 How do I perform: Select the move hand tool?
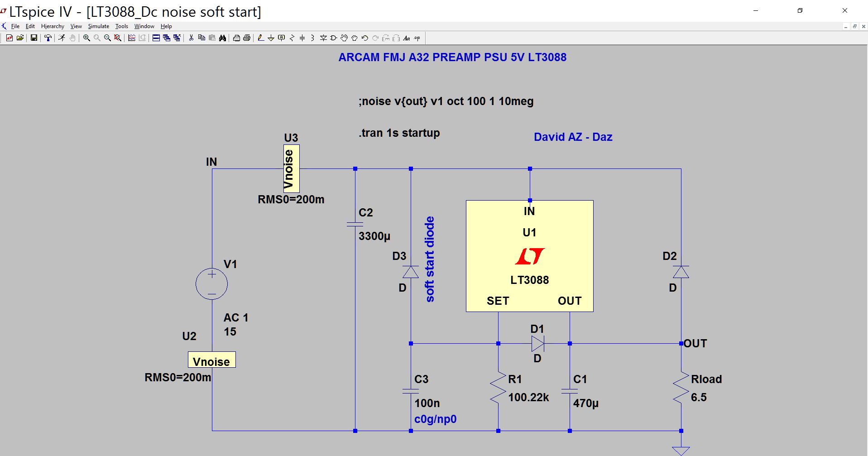click(344, 38)
